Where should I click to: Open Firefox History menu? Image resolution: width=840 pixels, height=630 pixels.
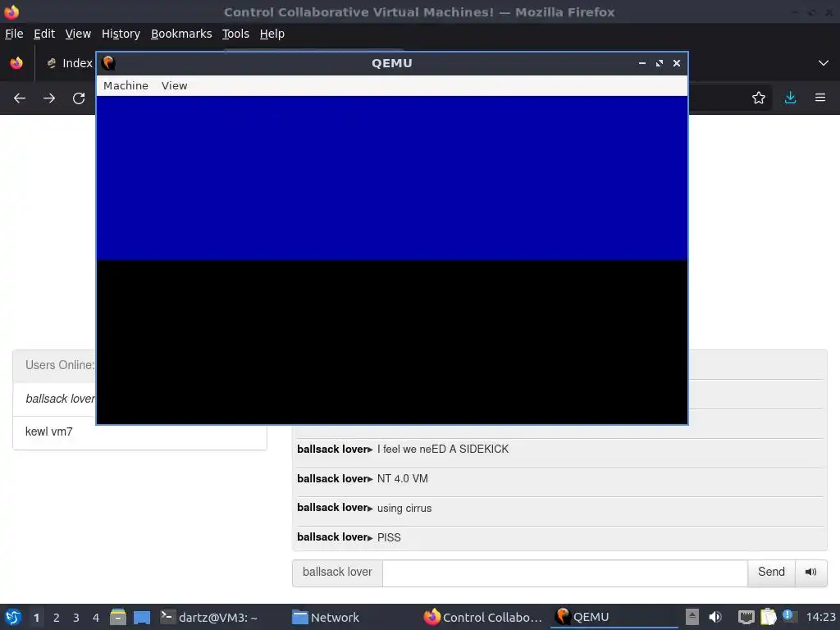tap(121, 34)
